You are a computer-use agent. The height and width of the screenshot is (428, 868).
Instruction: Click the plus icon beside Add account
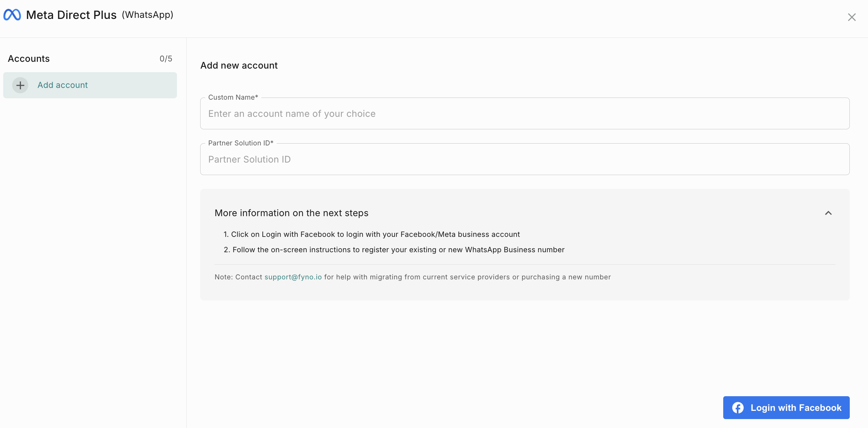click(20, 85)
